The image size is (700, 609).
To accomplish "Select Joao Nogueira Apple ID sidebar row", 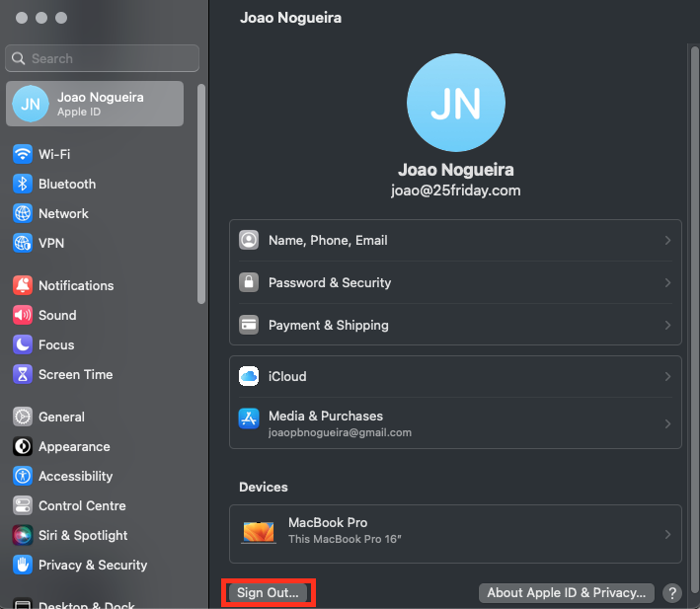I will coord(95,104).
